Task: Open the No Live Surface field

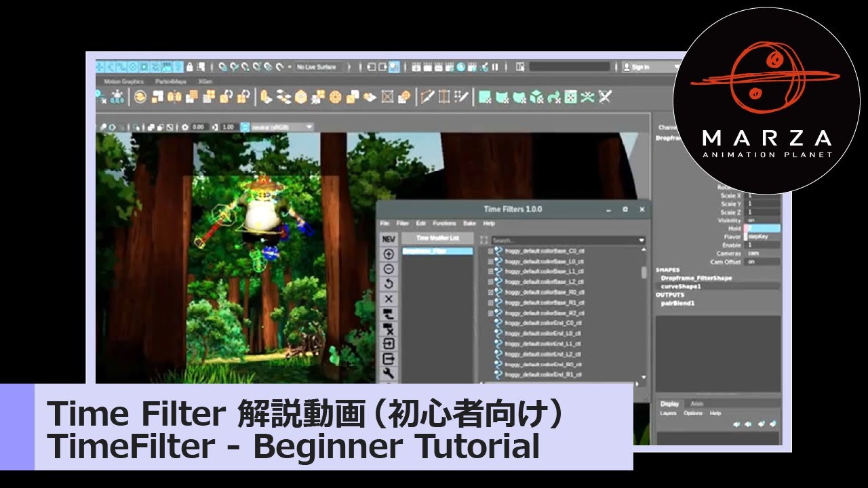Action: pyautogui.click(x=320, y=67)
